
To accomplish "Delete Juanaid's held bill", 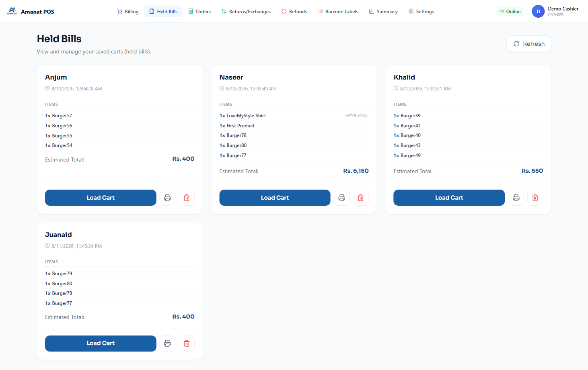I will [187, 343].
